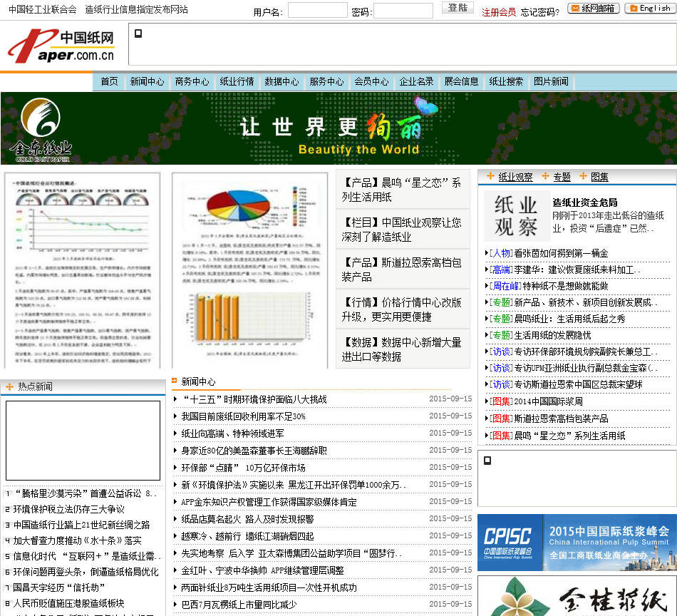677x616 pixels.
Task: Open [专题]晨鸣纸业：生活用纸后起之秀
Action: click(557, 319)
